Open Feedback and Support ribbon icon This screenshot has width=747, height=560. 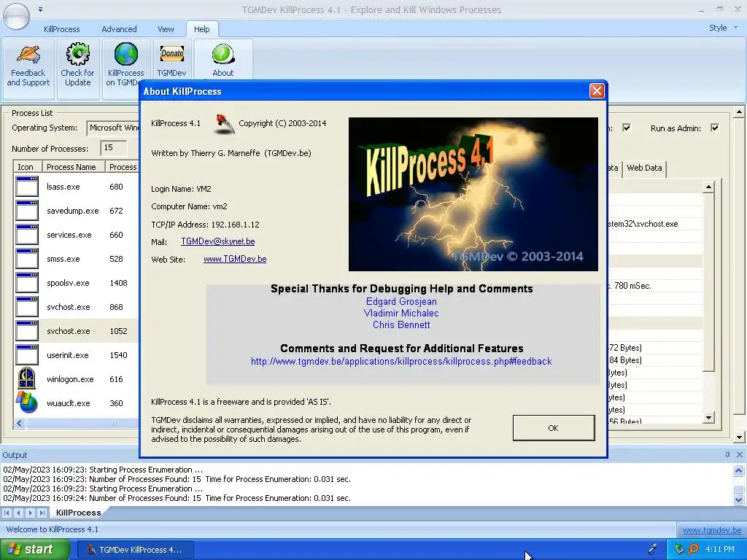(28, 54)
